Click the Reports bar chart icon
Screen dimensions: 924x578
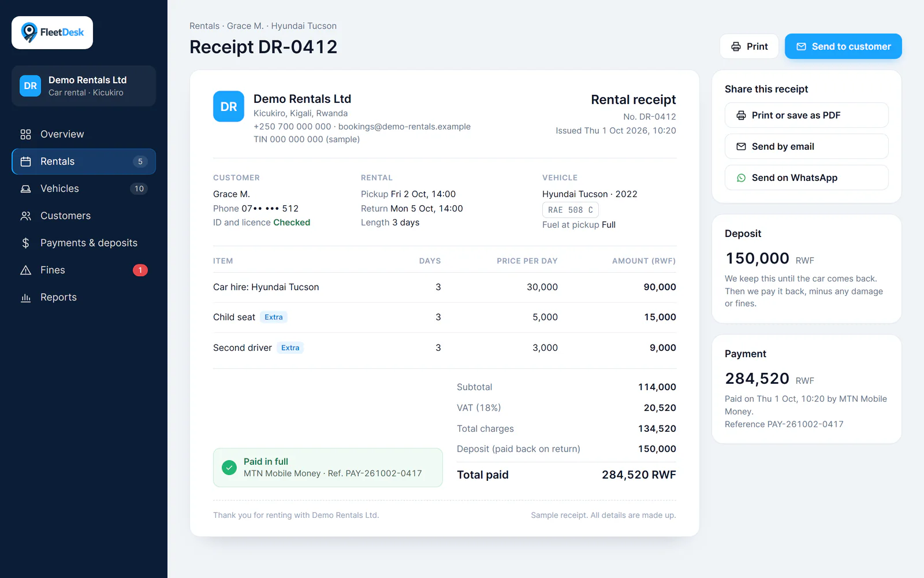pos(25,297)
